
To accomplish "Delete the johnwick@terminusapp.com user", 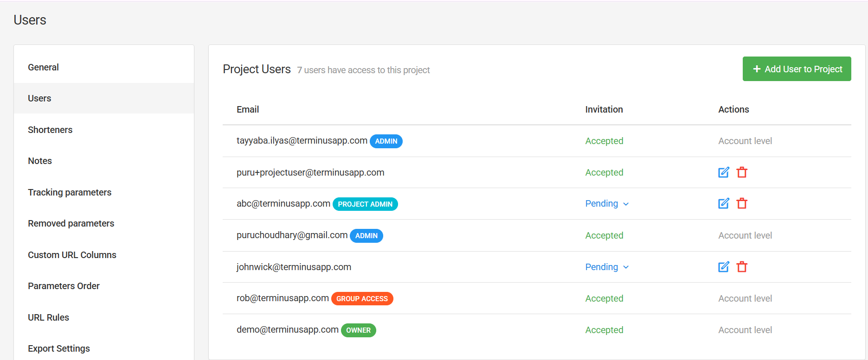I will click(x=742, y=267).
